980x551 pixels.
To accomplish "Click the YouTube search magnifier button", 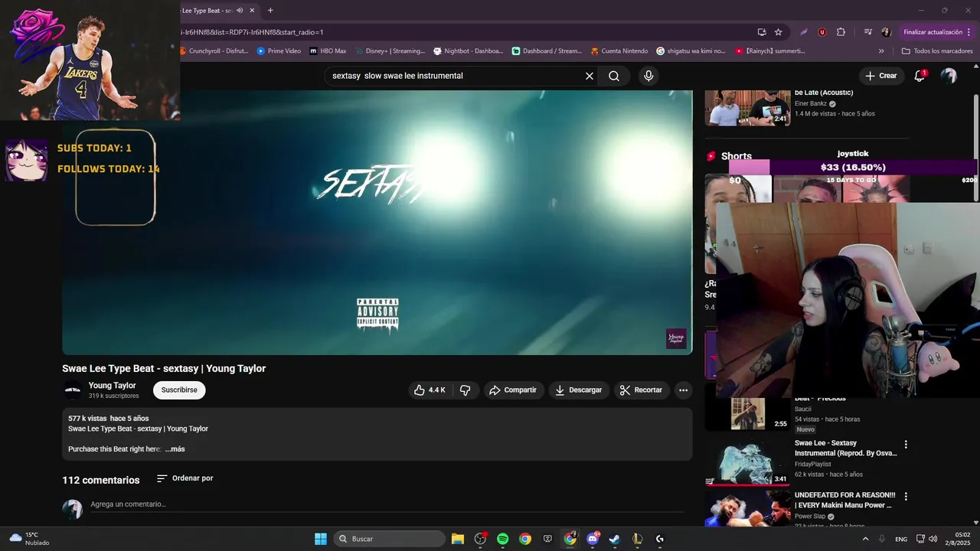I will point(614,76).
